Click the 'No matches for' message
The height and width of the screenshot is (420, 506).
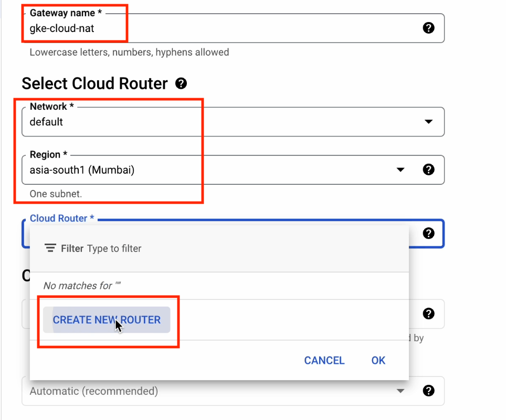point(78,286)
